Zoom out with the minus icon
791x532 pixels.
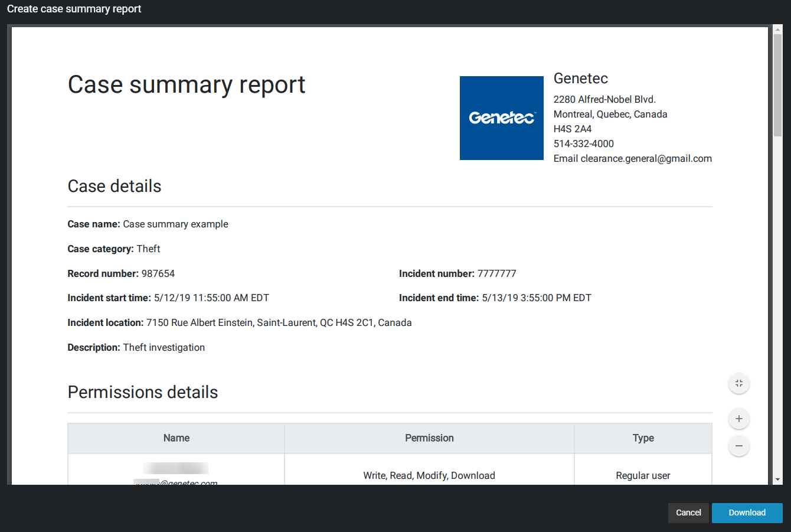pos(739,446)
